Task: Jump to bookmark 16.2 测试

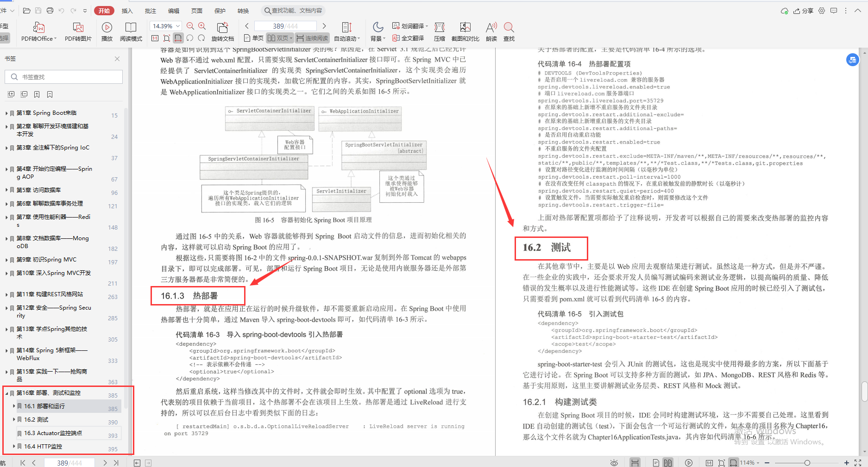Action: point(36,420)
